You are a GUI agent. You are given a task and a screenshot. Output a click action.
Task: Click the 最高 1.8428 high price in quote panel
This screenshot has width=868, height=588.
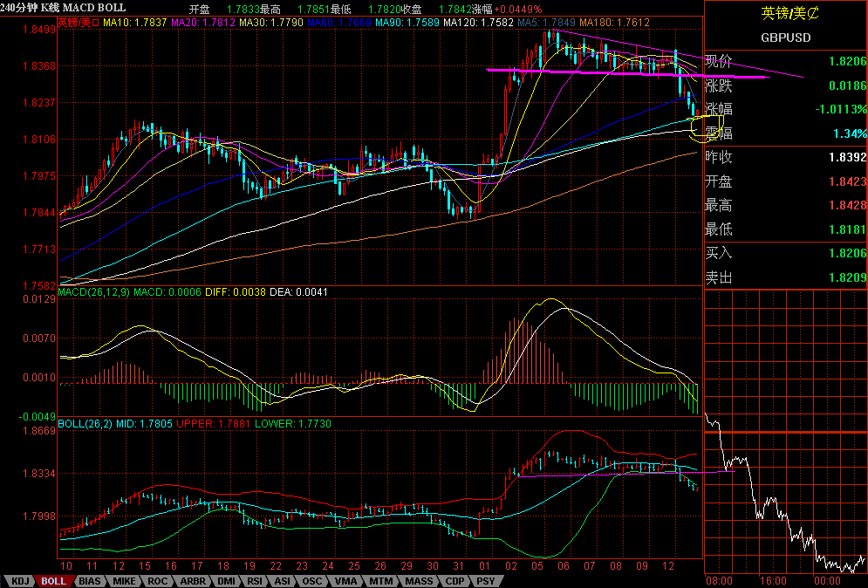(x=785, y=205)
